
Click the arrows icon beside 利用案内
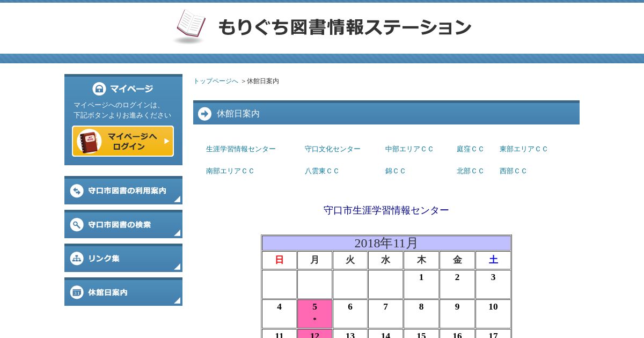pos(77,190)
